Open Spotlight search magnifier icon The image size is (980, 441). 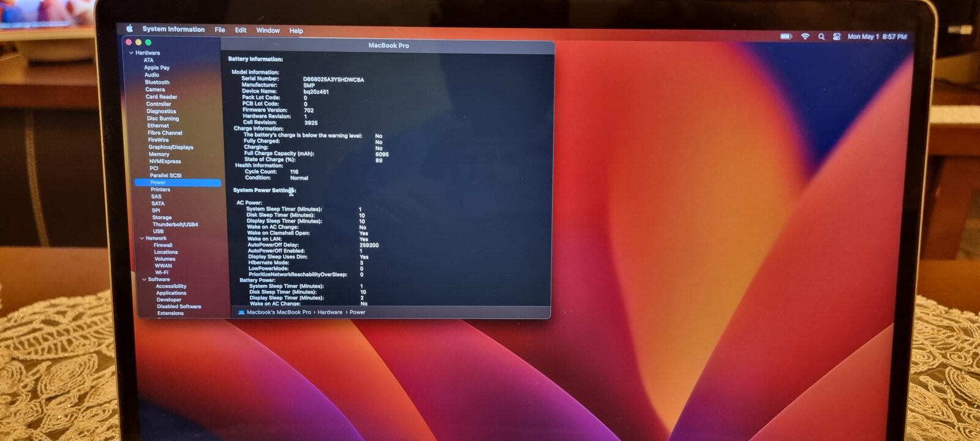pos(821,37)
